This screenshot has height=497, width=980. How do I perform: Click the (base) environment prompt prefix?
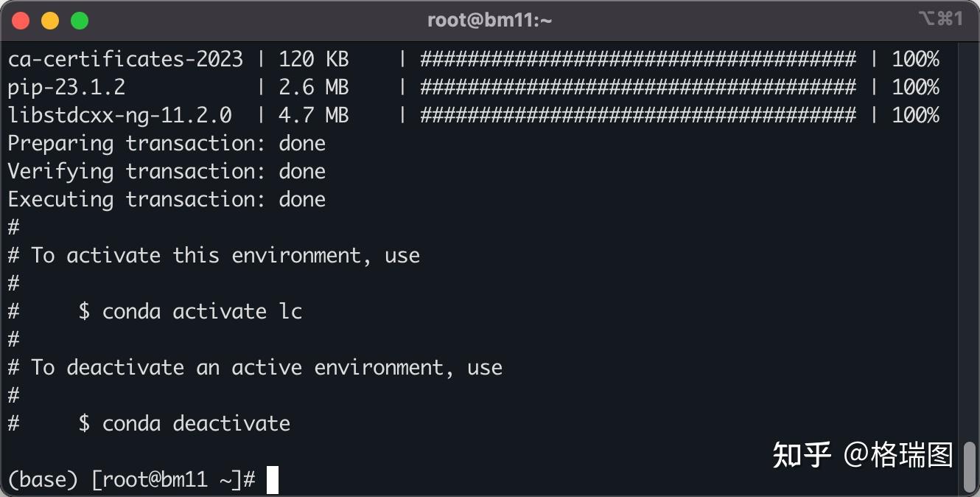click(43, 480)
